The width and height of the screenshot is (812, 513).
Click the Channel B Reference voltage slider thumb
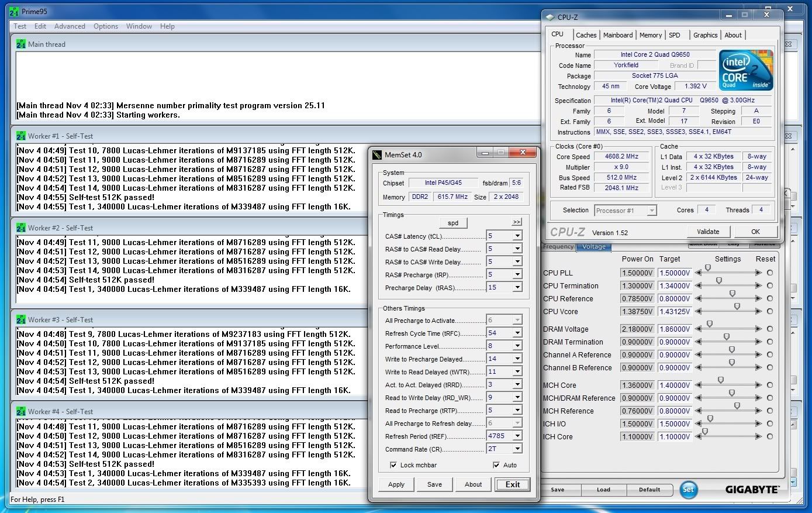[x=731, y=363]
